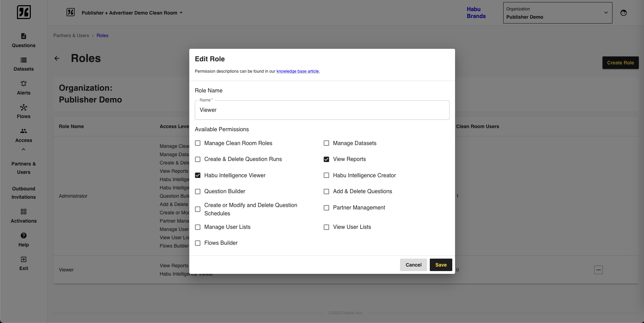
Task: Uncheck Habu Intelligence Viewer permission
Action: 198,175
